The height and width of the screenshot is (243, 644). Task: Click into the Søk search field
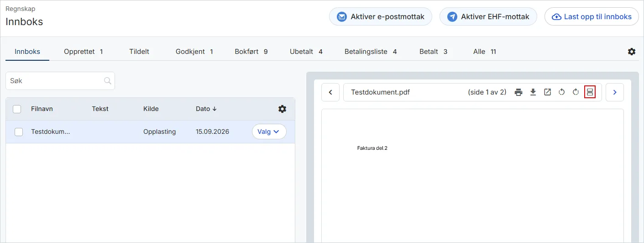(60, 81)
